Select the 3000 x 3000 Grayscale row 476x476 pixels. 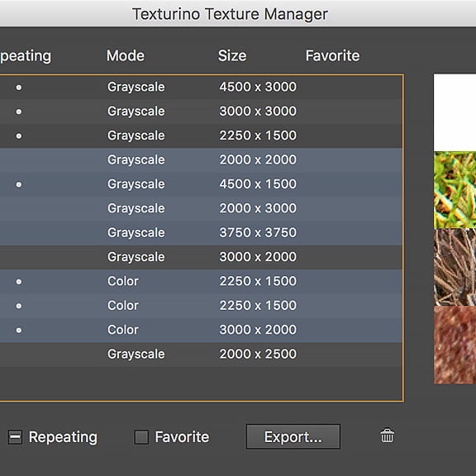[201, 112]
